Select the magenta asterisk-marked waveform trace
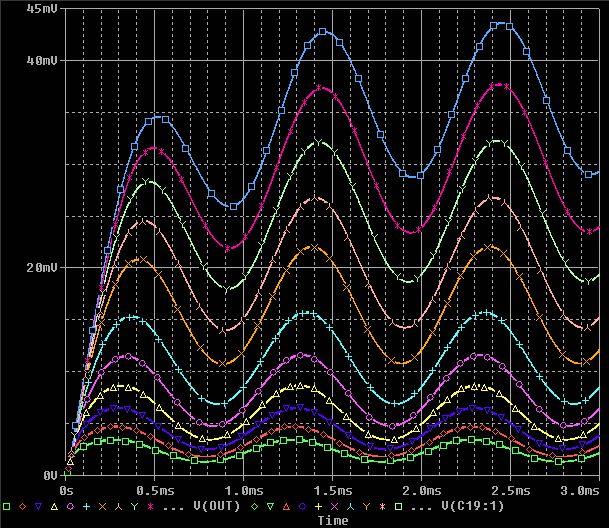Viewport: 609px width, 528px height. tap(319, 88)
